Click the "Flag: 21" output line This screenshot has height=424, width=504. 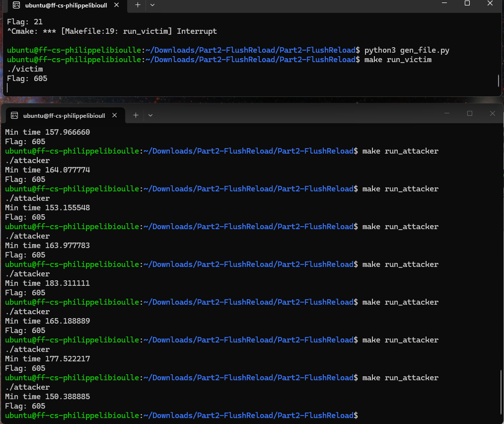click(x=25, y=22)
